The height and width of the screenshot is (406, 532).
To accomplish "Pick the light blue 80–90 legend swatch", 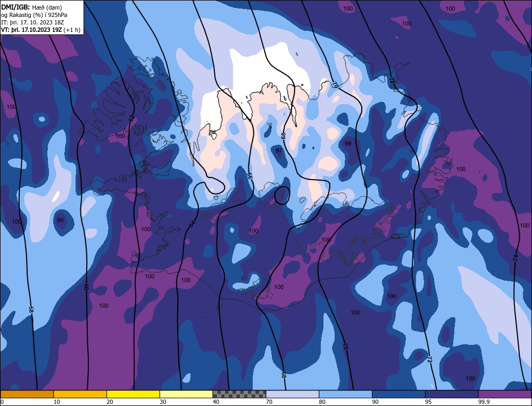I will click(345, 394).
